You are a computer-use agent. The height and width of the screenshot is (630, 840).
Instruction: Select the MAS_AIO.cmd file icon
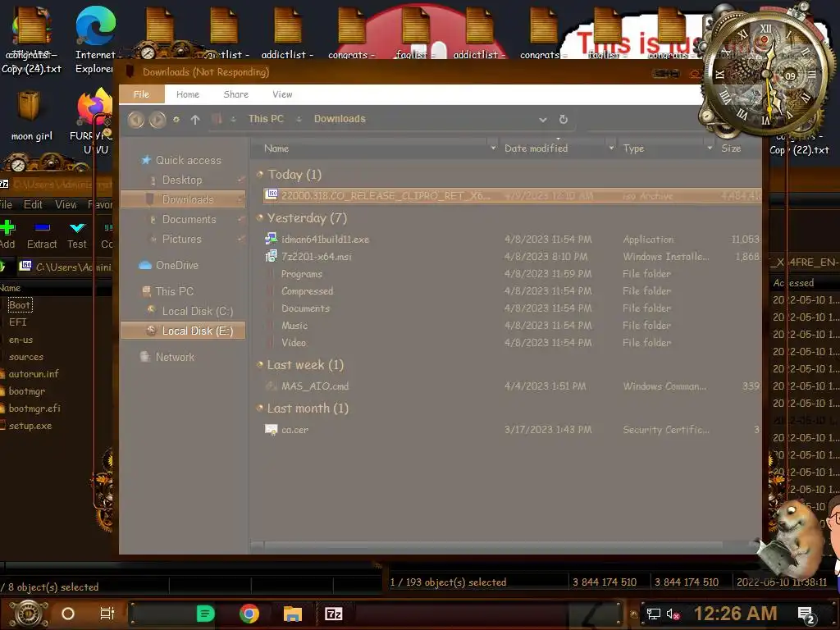point(272,386)
